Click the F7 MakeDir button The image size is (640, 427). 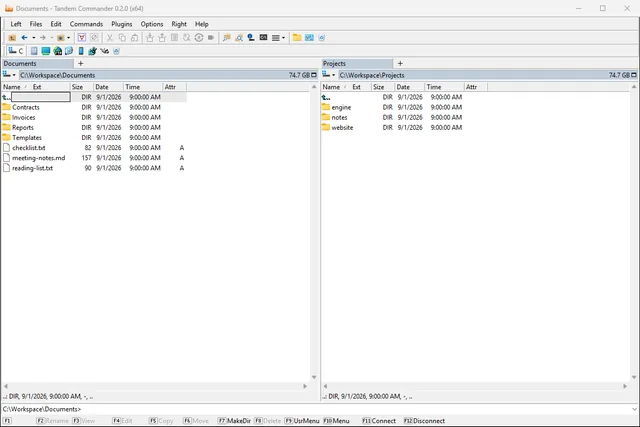pos(234,421)
